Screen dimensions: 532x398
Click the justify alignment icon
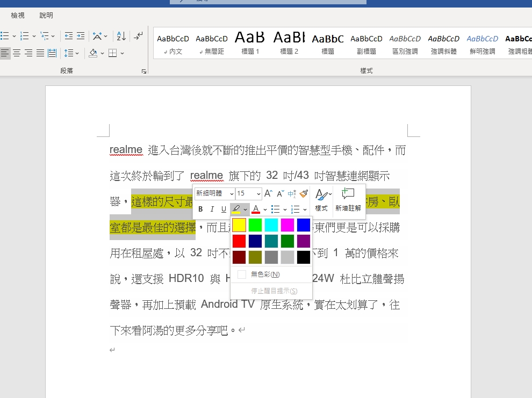(40, 53)
